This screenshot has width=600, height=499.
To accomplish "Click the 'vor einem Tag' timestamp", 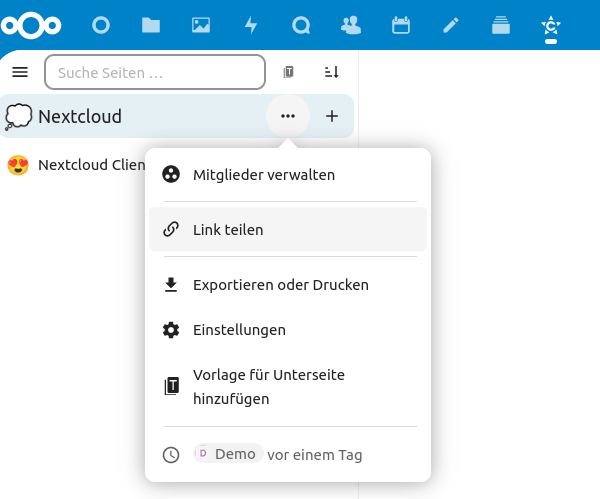I will [315, 455].
